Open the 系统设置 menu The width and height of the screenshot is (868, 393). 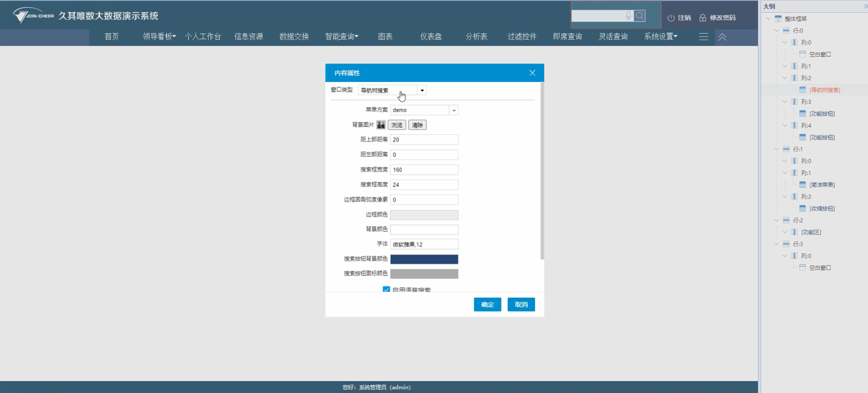tap(660, 37)
